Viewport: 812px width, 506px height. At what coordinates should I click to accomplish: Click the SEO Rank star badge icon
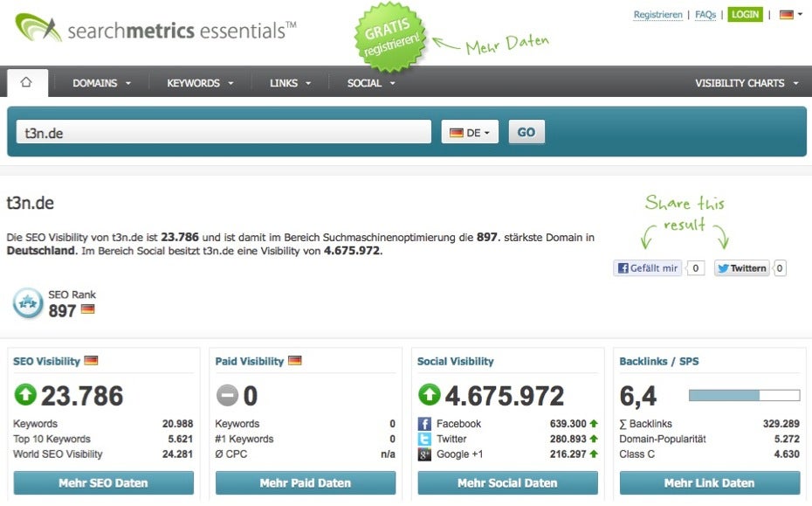[x=28, y=302]
